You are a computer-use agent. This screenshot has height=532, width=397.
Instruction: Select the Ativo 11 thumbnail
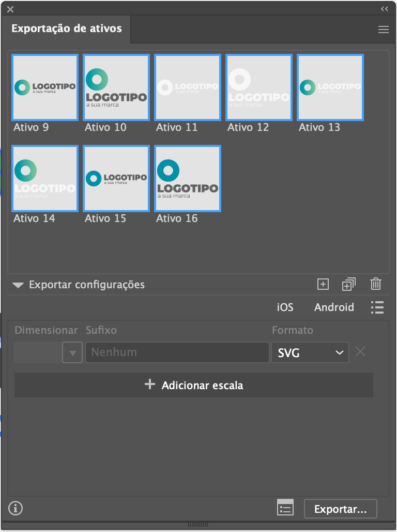pos(188,87)
